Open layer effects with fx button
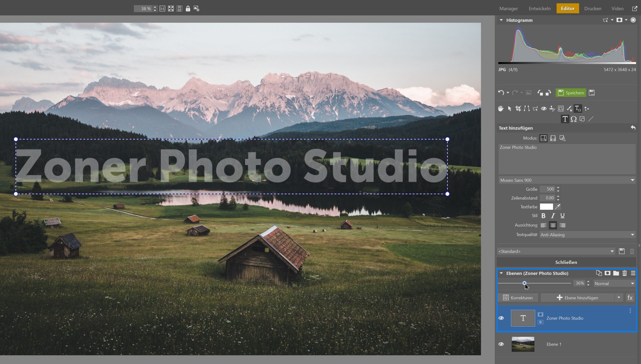The image size is (641, 364). tap(630, 298)
